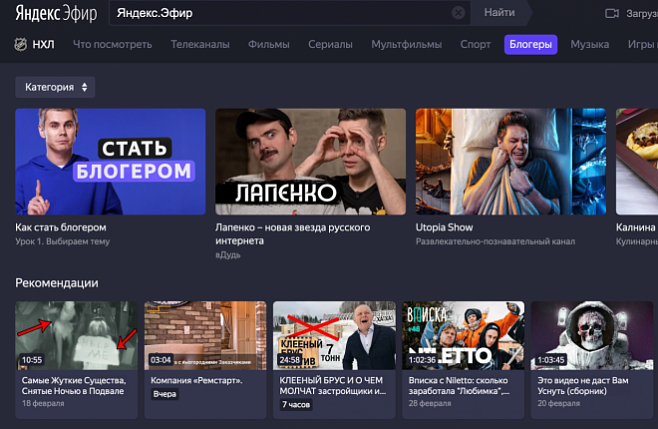Viewport: 658px width, 429px height.
Task: Click the Как стать блогером title link
Action: tap(60, 228)
